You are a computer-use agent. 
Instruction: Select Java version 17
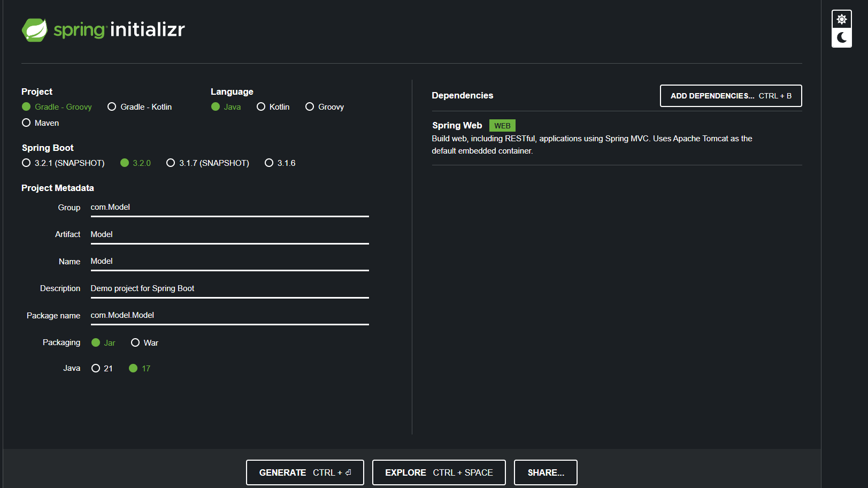point(140,369)
